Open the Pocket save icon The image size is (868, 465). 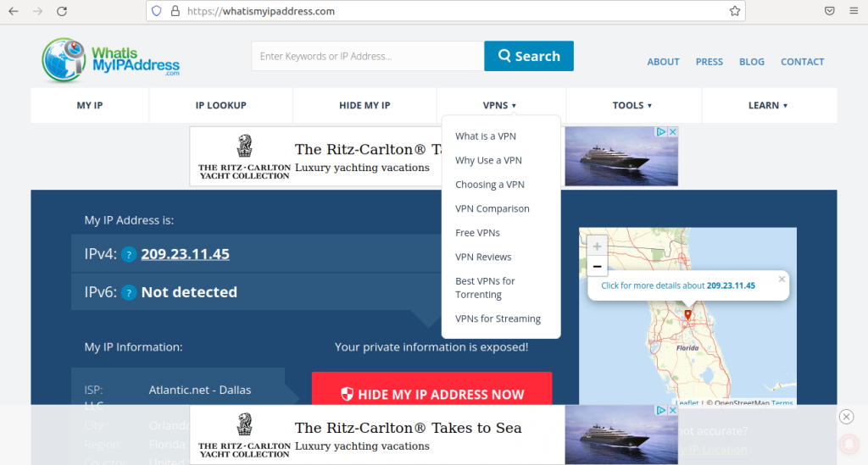829,11
